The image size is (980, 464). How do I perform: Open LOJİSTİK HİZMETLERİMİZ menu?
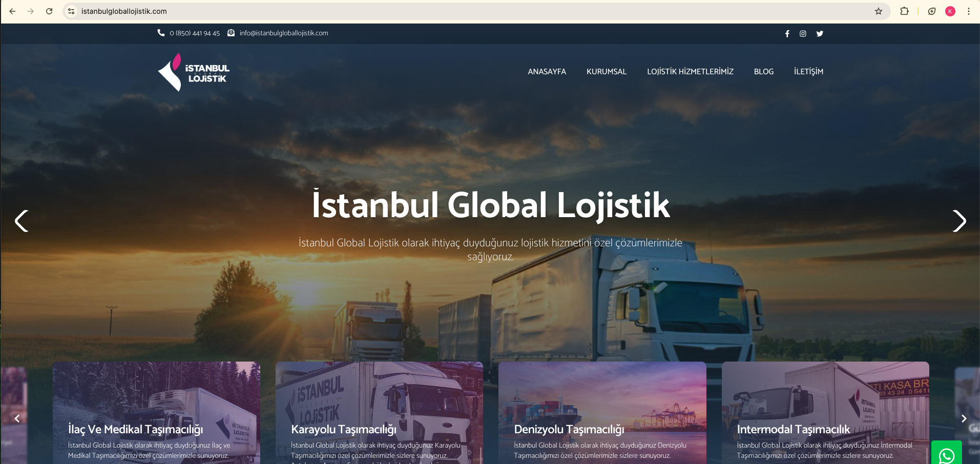click(x=690, y=72)
